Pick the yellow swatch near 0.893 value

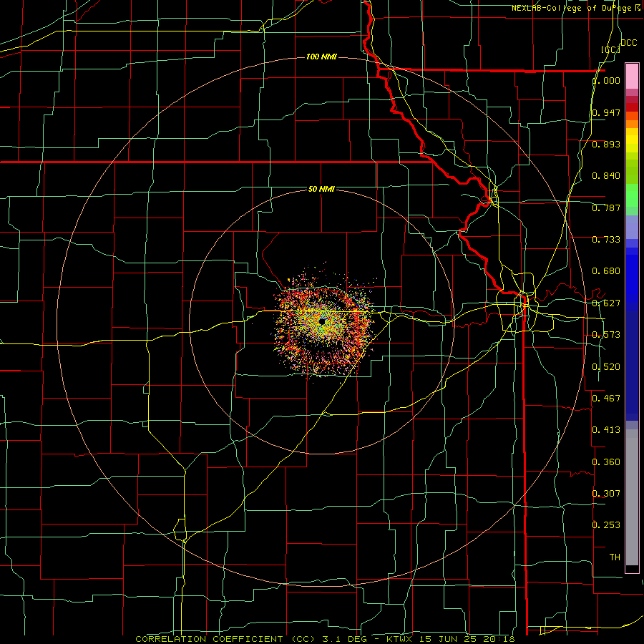(x=632, y=144)
